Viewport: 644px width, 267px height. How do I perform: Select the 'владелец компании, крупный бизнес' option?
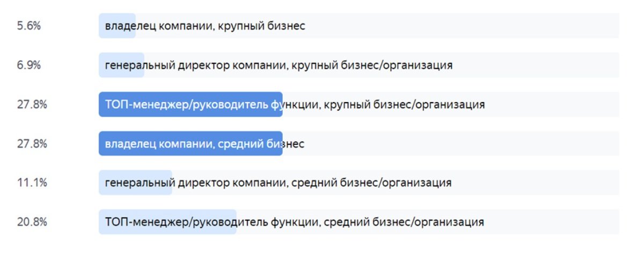pyautogui.click(x=205, y=26)
